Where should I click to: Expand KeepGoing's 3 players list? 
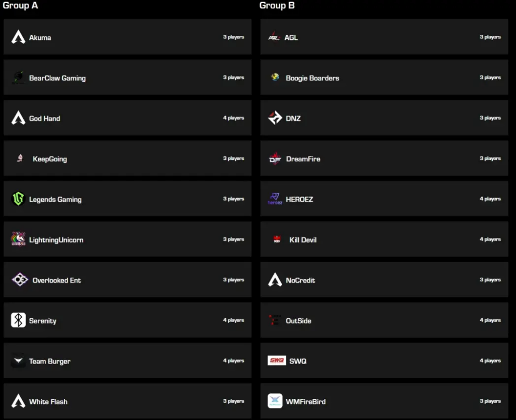[x=234, y=158]
